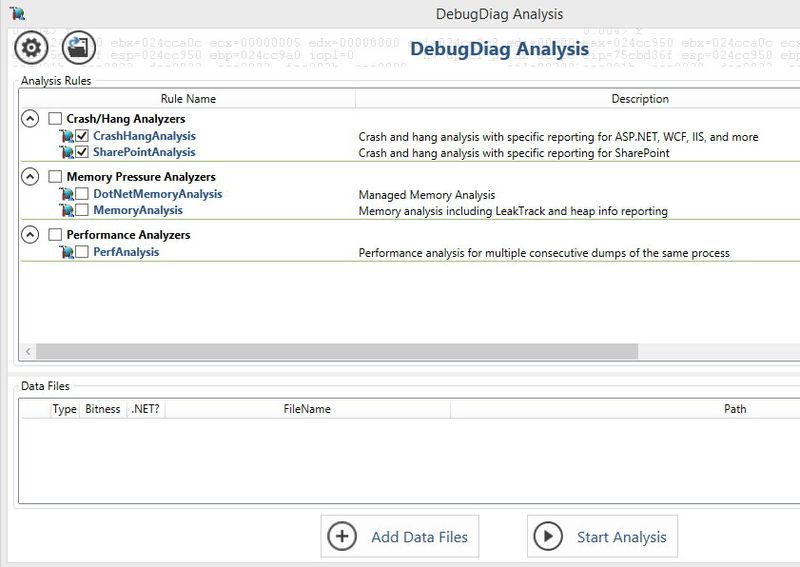Collapse the Crash/Hang Analyzers group
This screenshot has width=800, height=567.
pos(30,119)
